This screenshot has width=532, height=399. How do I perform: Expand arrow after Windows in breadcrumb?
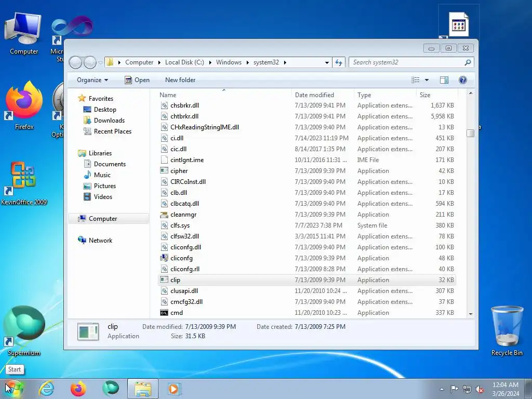click(x=248, y=62)
